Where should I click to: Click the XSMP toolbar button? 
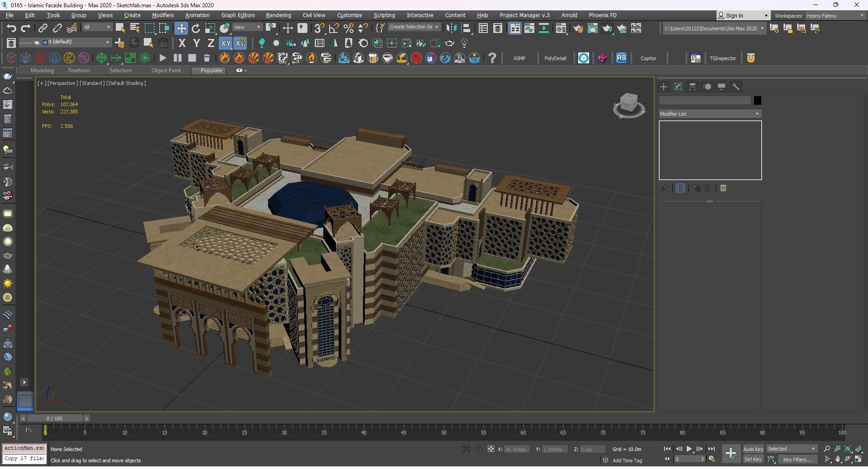[x=519, y=58]
